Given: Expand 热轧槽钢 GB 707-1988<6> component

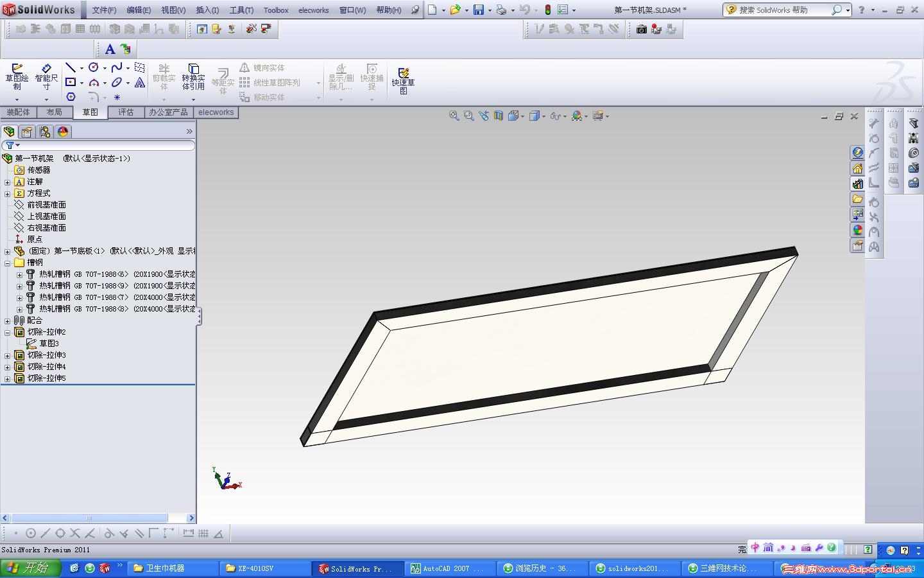Looking at the screenshot, I should pos(19,274).
